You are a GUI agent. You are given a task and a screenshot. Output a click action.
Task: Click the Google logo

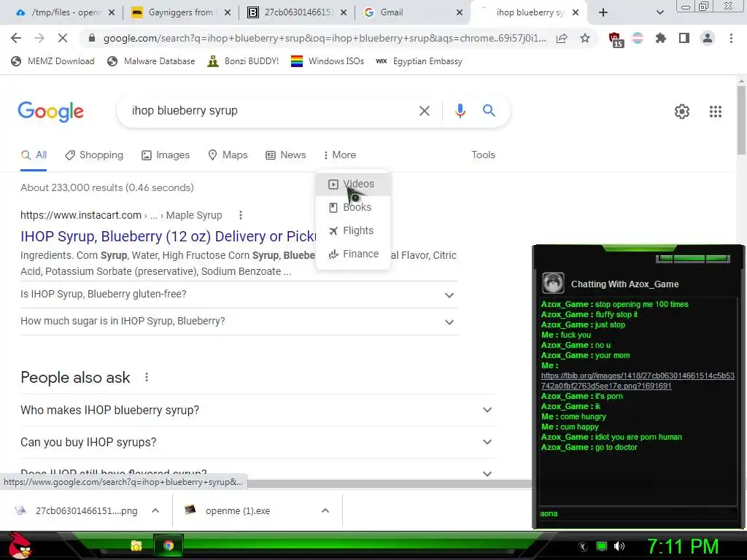point(50,112)
